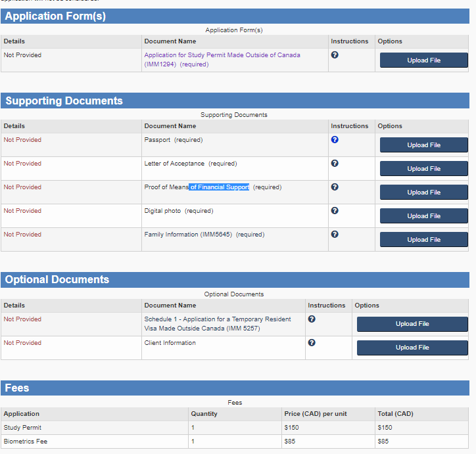Upload file for Client Information
This screenshot has width=476, height=454.
click(x=412, y=348)
